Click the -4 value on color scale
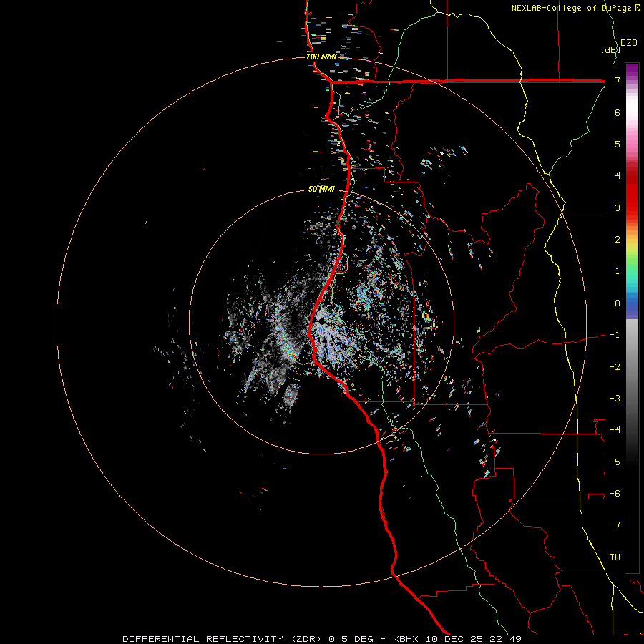The width and height of the screenshot is (644, 644). (615, 430)
